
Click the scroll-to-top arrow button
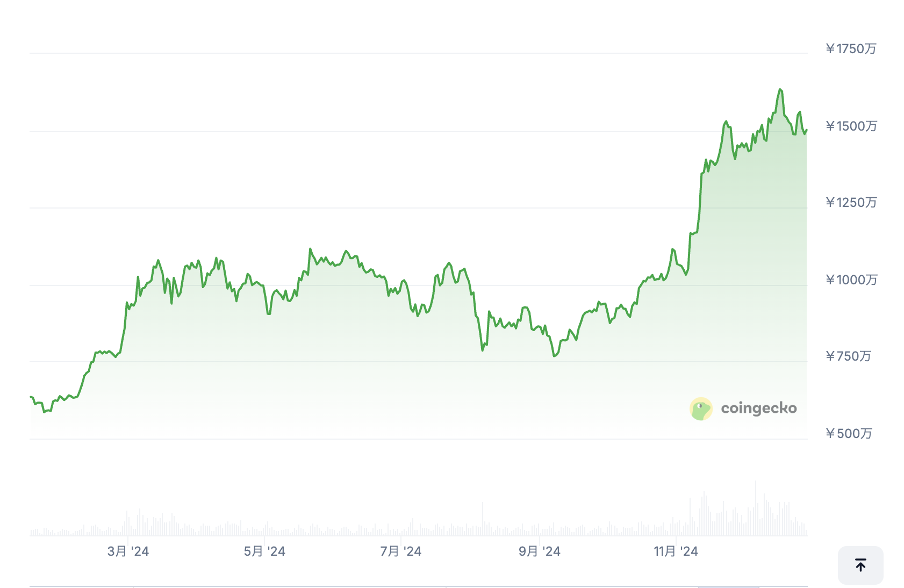point(860,565)
